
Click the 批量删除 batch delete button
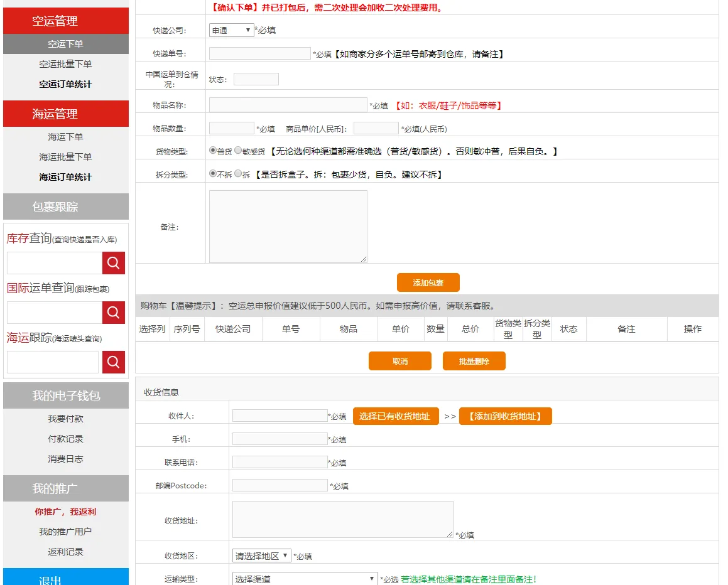pyautogui.click(x=474, y=361)
